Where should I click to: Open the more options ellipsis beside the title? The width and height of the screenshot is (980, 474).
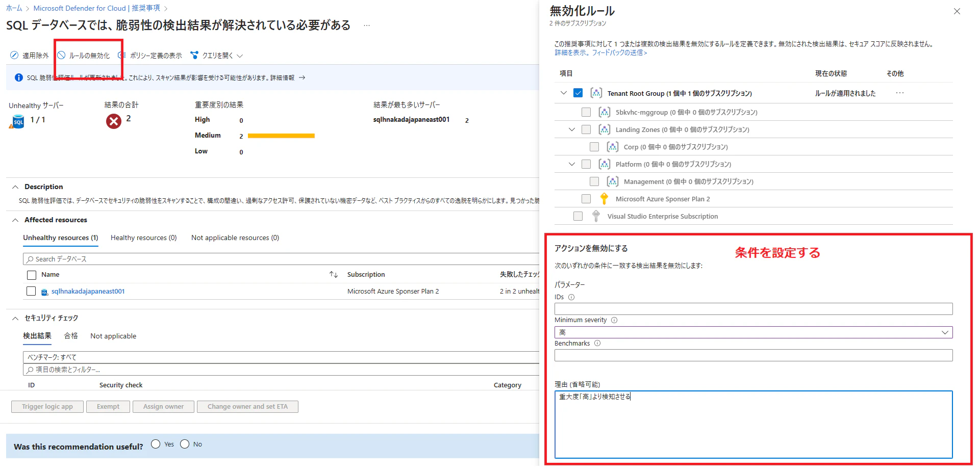(367, 25)
